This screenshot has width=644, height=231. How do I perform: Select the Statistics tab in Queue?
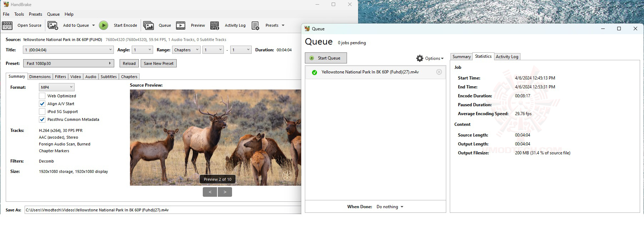tap(483, 56)
